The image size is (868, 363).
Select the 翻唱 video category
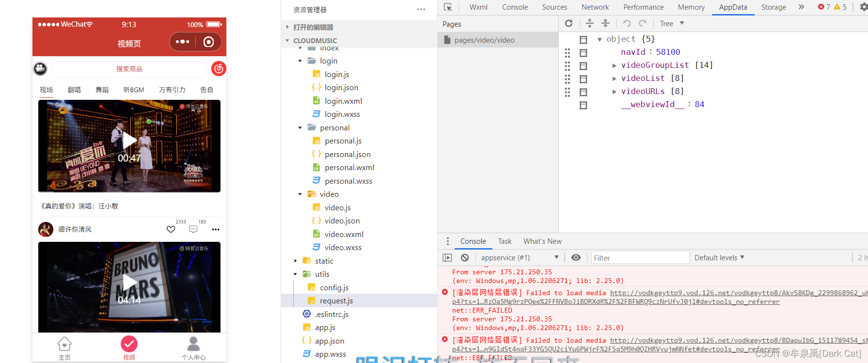74,90
